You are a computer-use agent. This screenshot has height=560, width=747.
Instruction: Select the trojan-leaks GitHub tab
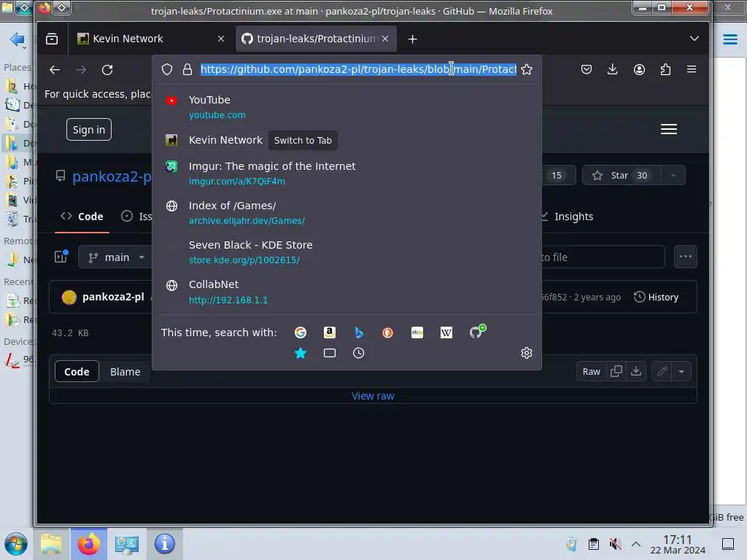pyautogui.click(x=316, y=39)
